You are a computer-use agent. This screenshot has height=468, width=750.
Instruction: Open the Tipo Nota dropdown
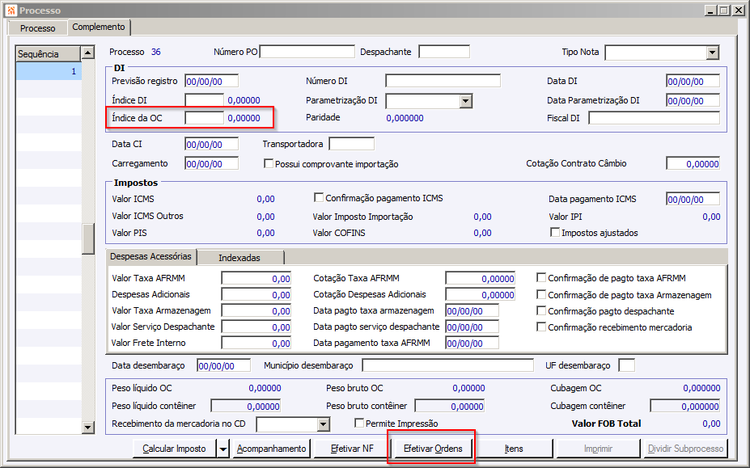pyautogui.click(x=712, y=52)
